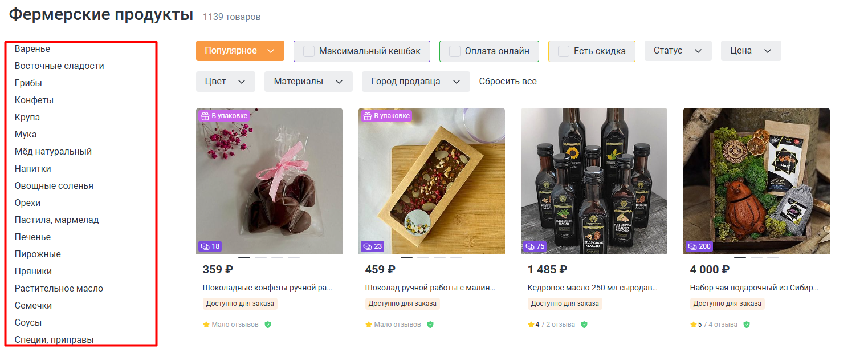The image size is (868, 348).
Task: Click green verified shield under the 4 000 ₽ product
Action: tap(747, 325)
